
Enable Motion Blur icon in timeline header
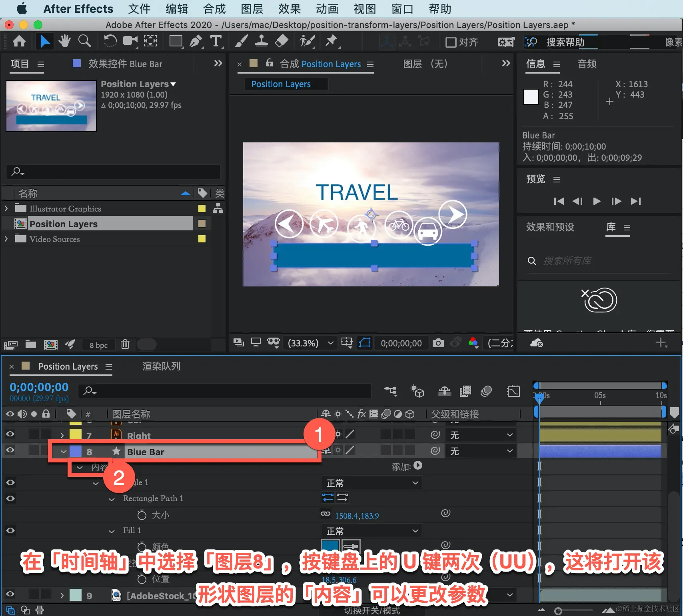pyautogui.click(x=486, y=391)
